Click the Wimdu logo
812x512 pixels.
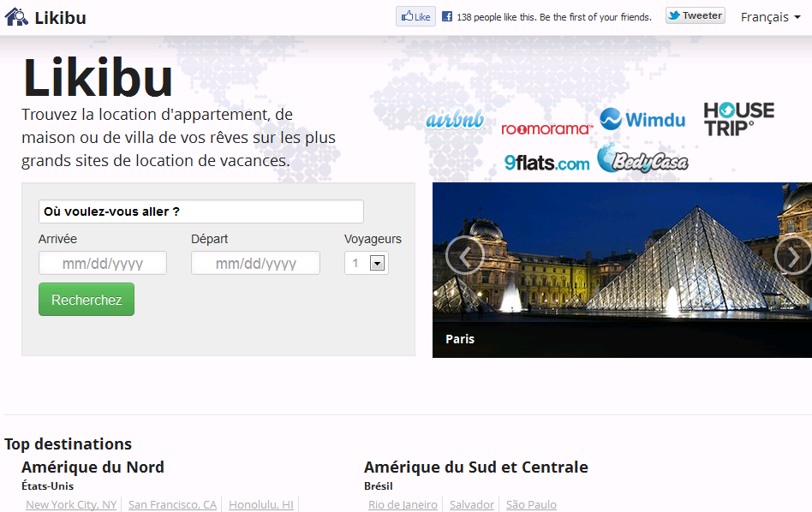click(x=642, y=120)
